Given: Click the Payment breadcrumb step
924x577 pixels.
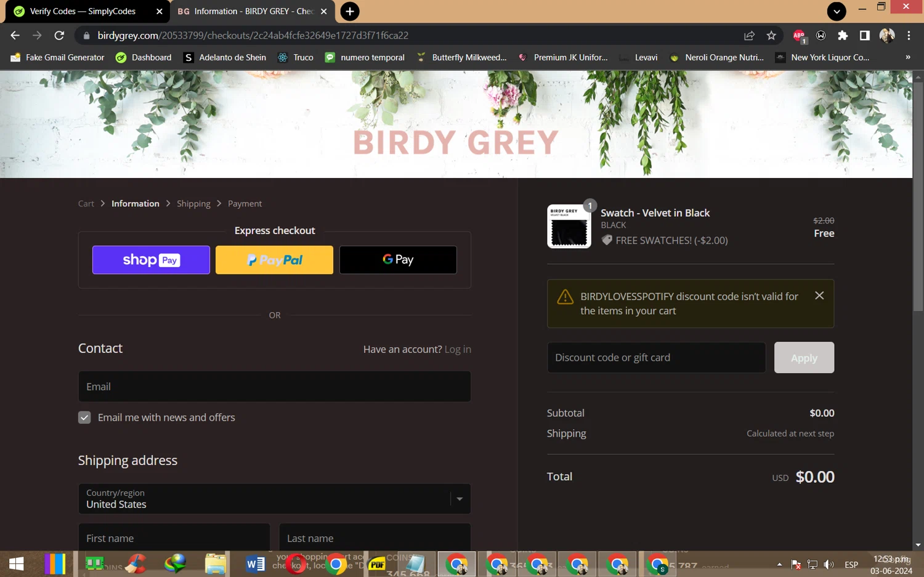Looking at the screenshot, I should tap(245, 204).
